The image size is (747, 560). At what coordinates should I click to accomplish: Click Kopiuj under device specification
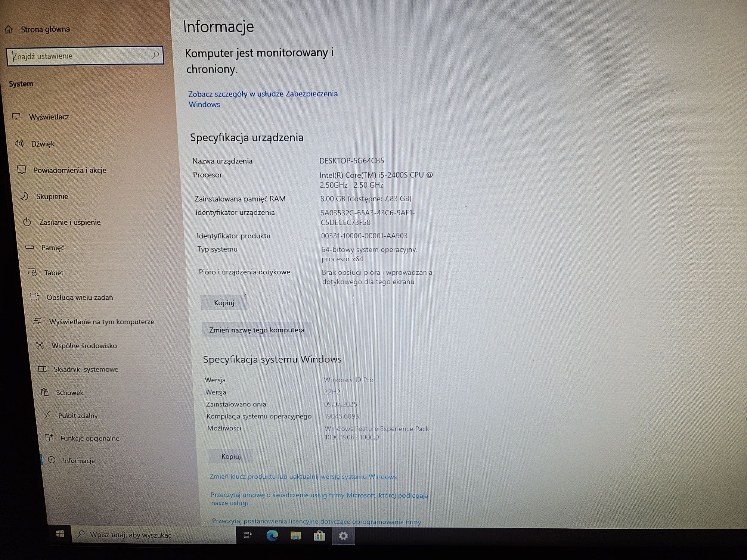224,302
